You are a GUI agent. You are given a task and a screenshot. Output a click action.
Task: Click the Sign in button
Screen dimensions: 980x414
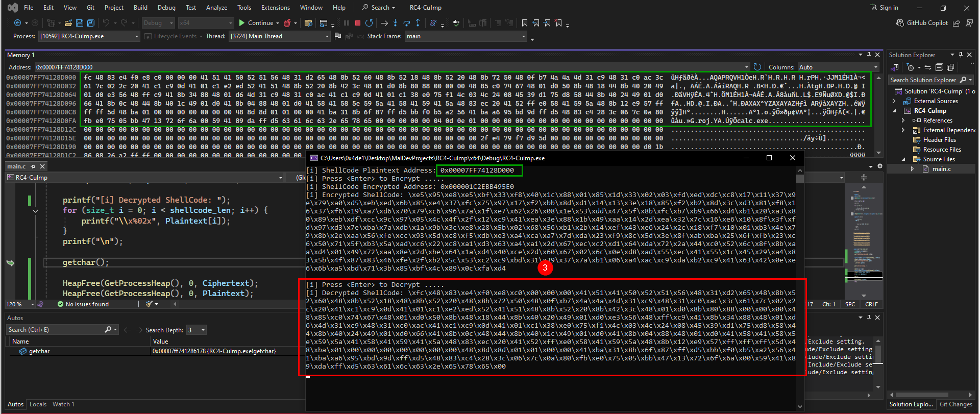(x=885, y=8)
